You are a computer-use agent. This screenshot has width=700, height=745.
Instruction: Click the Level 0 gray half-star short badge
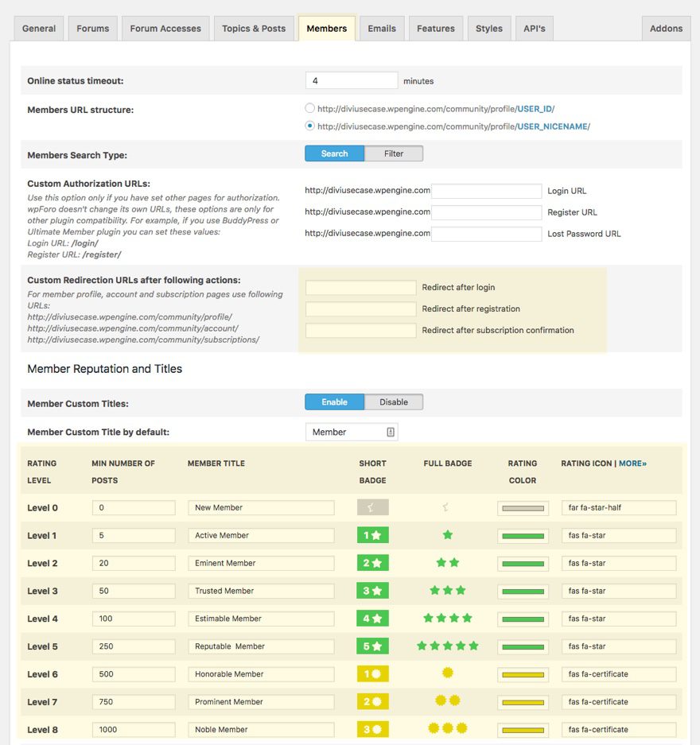point(372,507)
